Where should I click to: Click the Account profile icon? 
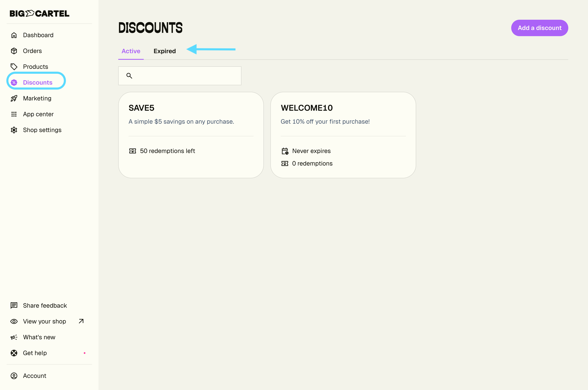tap(14, 376)
